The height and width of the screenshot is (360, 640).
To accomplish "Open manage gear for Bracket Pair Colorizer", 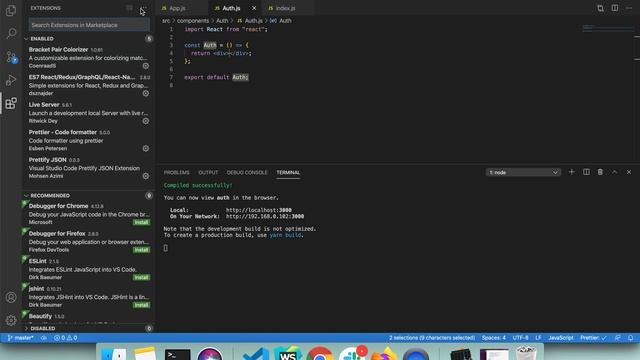I will point(146,66).
